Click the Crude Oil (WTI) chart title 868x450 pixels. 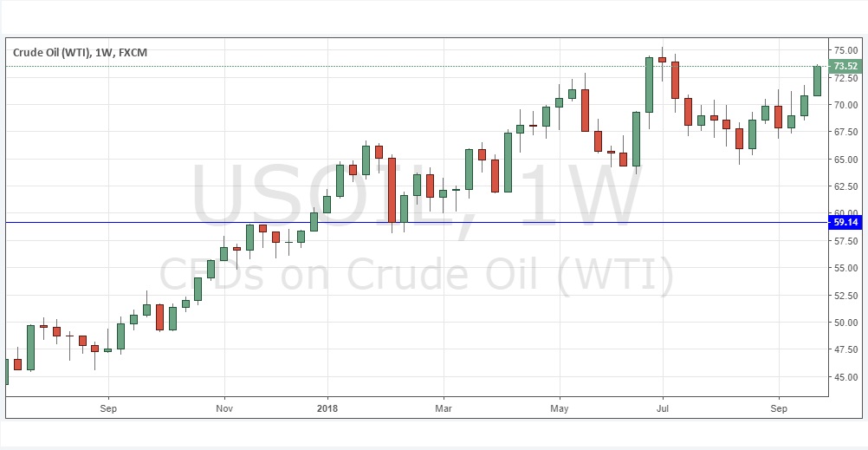[x=80, y=53]
